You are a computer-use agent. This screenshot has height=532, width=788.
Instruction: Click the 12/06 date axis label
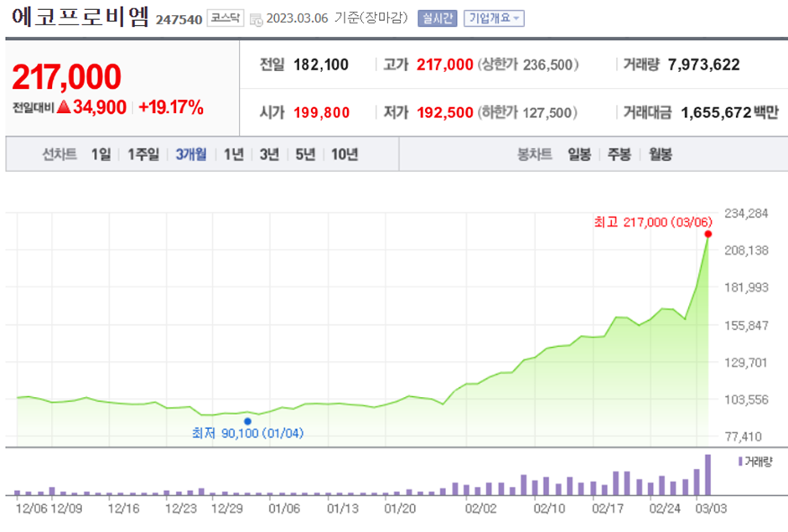[x=31, y=509]
